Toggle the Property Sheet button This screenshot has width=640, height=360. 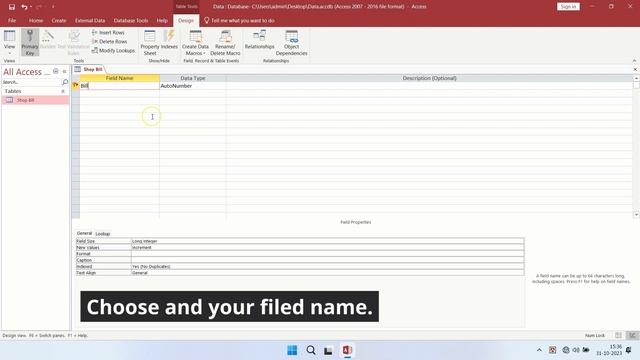pyautogui.click(x=150, y=42)
